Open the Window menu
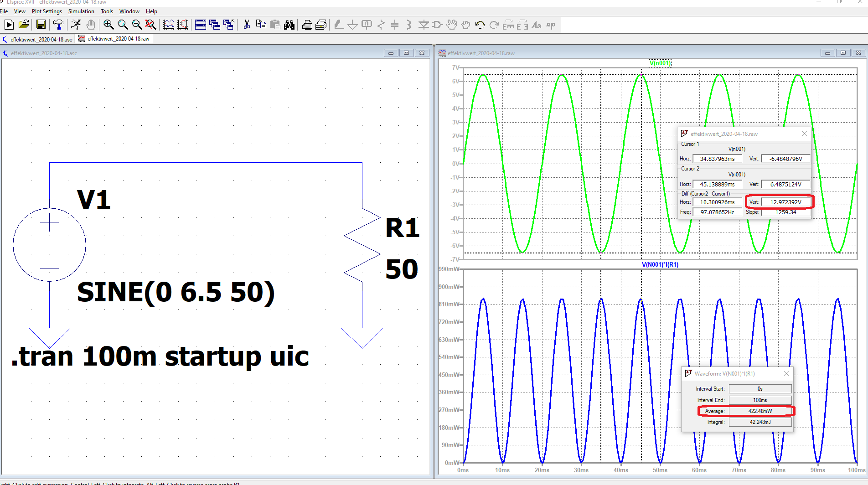Viewport: 868px width, 485px height. point(129,11)
